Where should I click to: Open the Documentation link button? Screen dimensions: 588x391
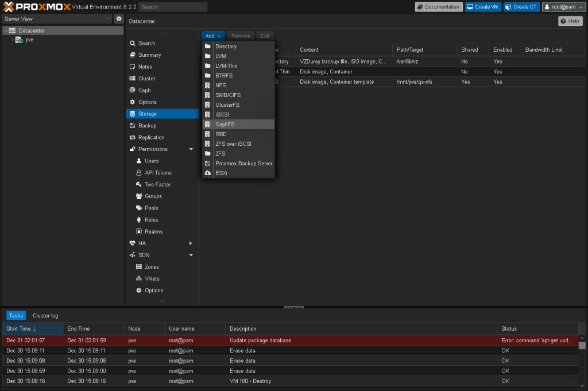[438, 7]
